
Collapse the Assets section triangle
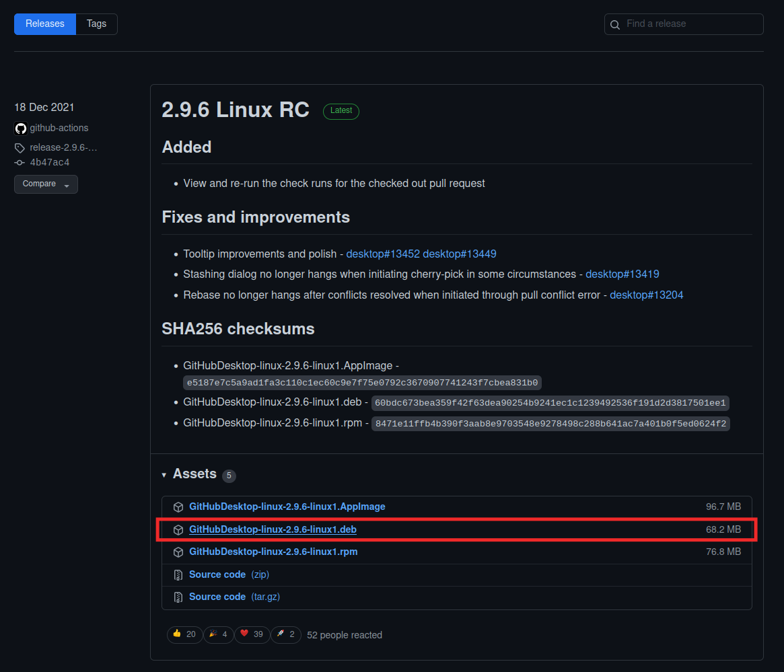[164, 475]
